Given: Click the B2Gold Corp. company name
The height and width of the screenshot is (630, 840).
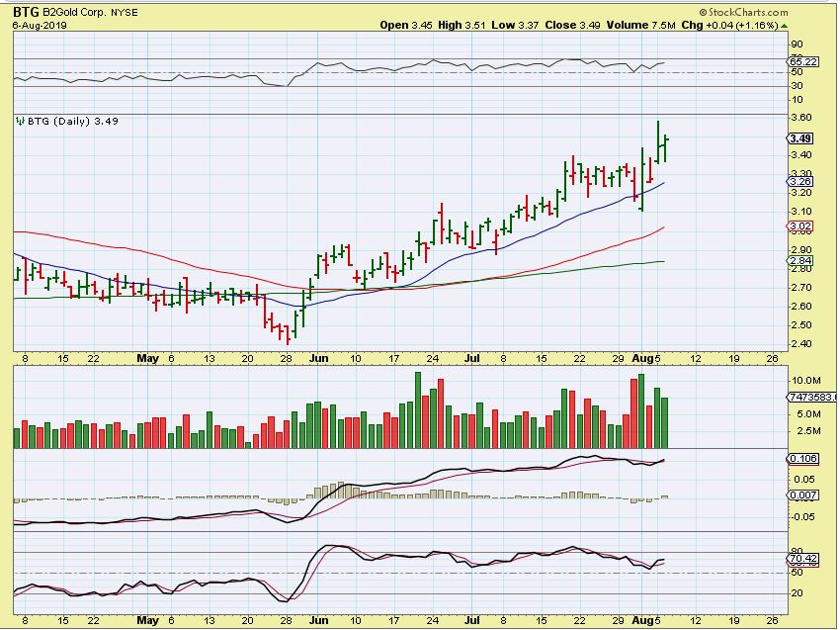Looking at the screenshot, I should 74,12.
